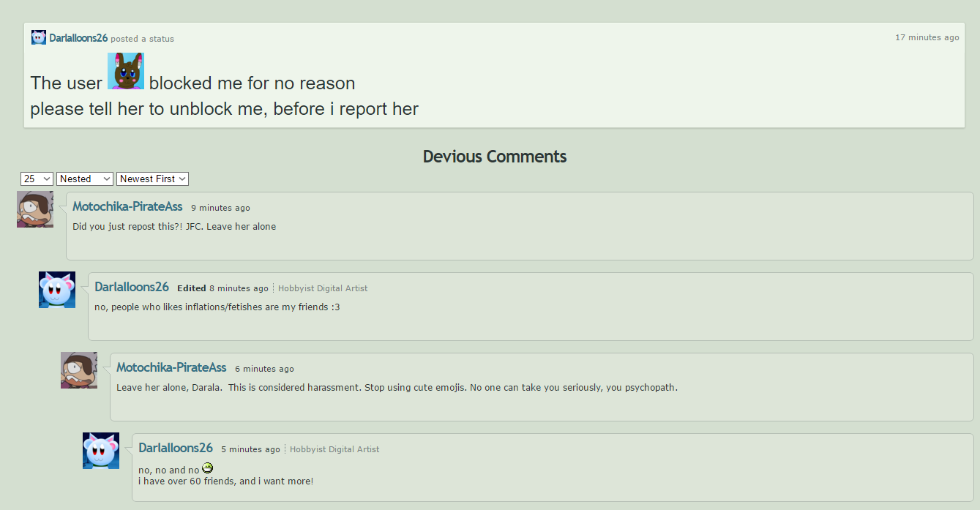This screenshot has width=980, height=510.
Task: Click the '17 minutes ago' status timestamp
Action: coord(927,37)
